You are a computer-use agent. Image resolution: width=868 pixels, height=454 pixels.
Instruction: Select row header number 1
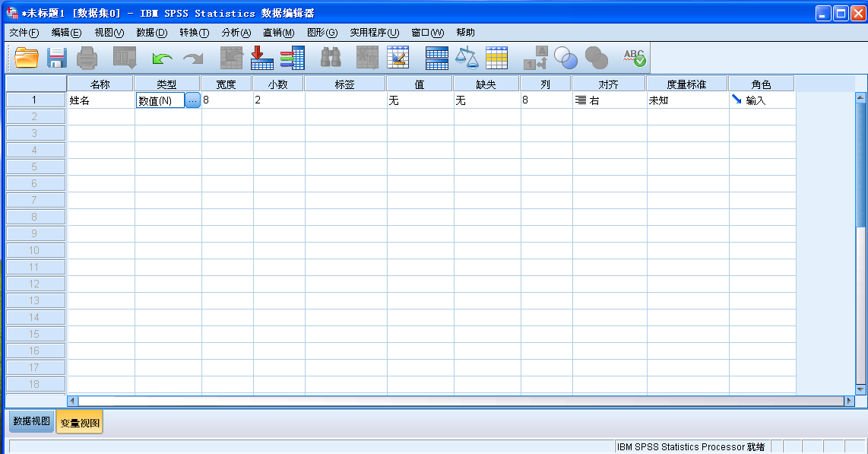coord(36,100)
